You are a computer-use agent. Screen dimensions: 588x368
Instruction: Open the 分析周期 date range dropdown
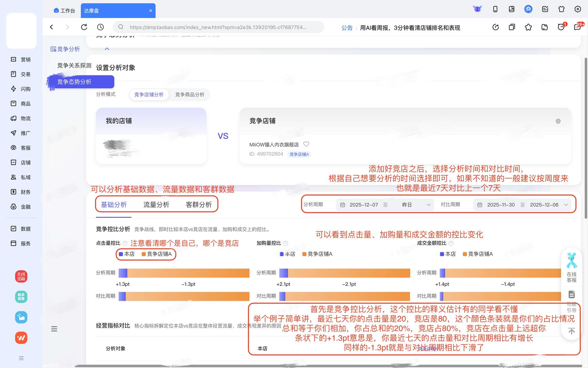[x=385, y=205]
